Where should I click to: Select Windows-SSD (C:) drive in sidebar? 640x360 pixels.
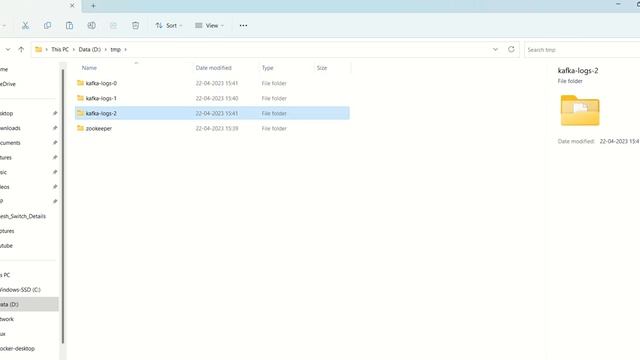[x=20, y=290]
